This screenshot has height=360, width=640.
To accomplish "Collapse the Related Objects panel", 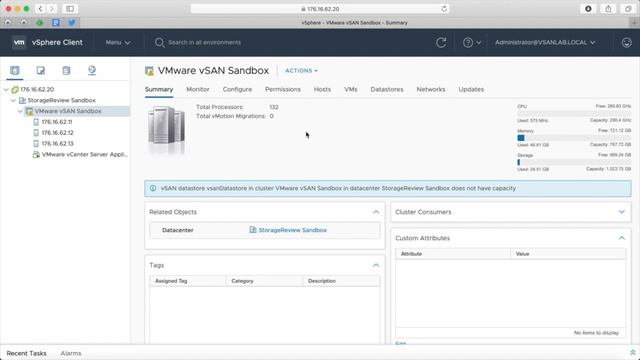I will pyautogui.click(x=376, y=212).
